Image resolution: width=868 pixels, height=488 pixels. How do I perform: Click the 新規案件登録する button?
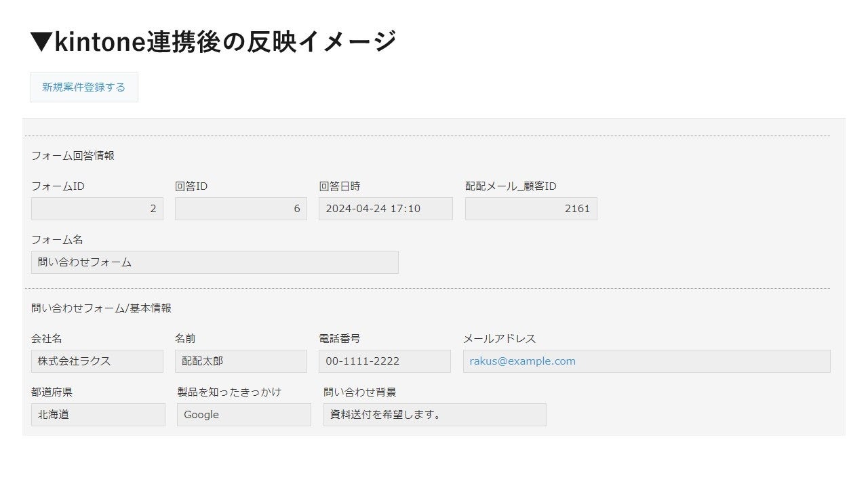(x=84, y=87)
